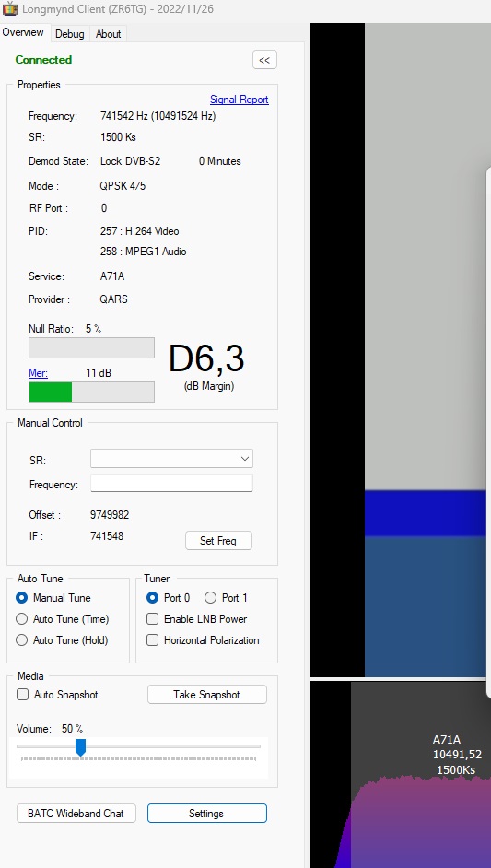Open the About tab
The image size is (491, 868).
click(x=108, y=34)
